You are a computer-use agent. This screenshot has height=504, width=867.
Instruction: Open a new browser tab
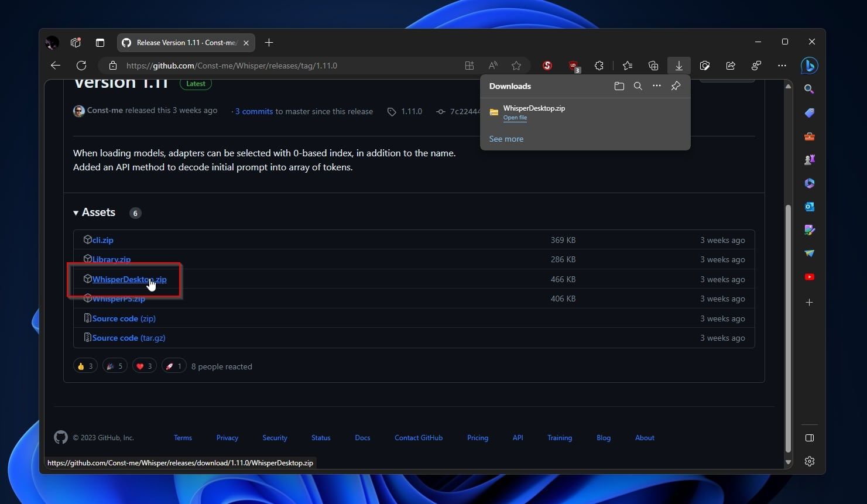coord(269,42)
